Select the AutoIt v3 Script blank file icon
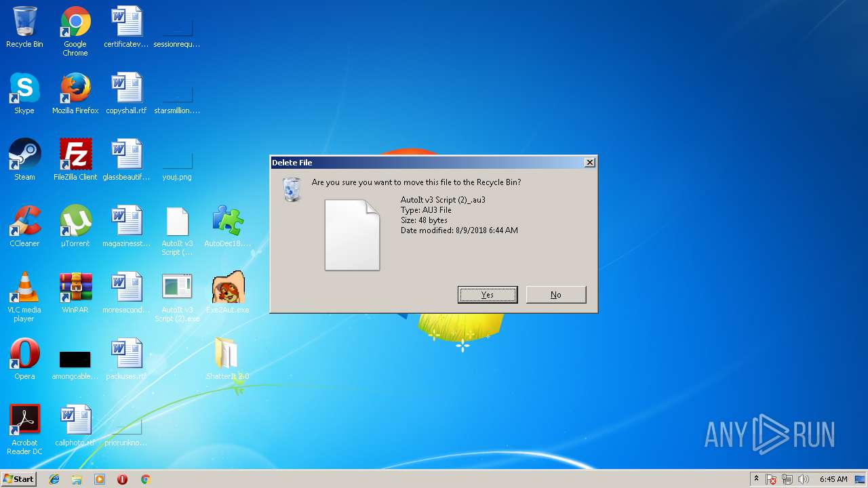The height and width of the screenshot is (488, 868). click(177, 230)
